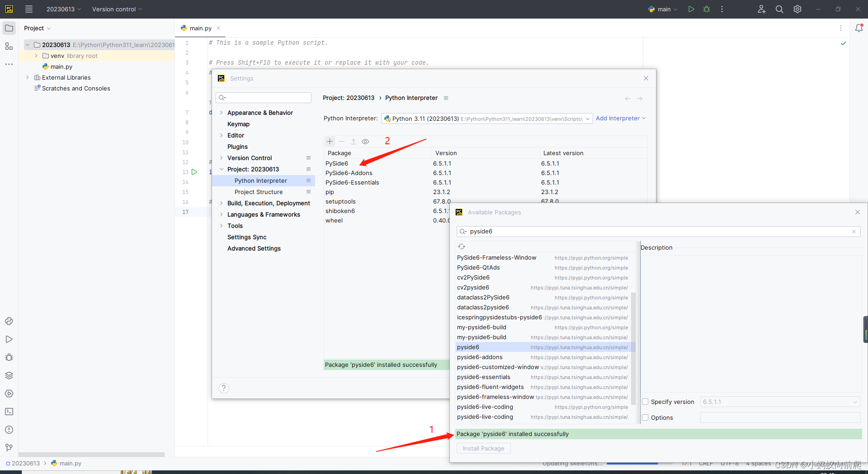Open the Add Interpreter dropdown
The image size is (868, 474).
pyautogui.click(x=621, y=118)
